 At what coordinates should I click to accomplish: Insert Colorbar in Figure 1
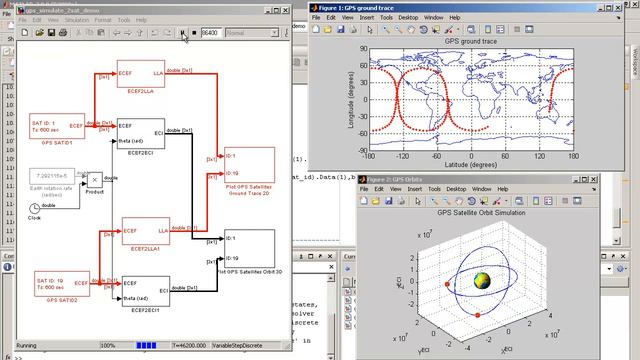[488, 29]
